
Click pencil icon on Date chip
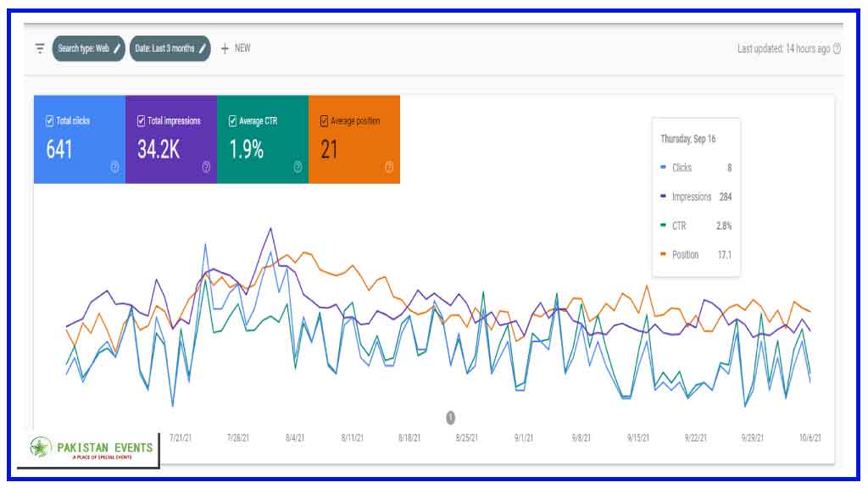pos(203,48)
